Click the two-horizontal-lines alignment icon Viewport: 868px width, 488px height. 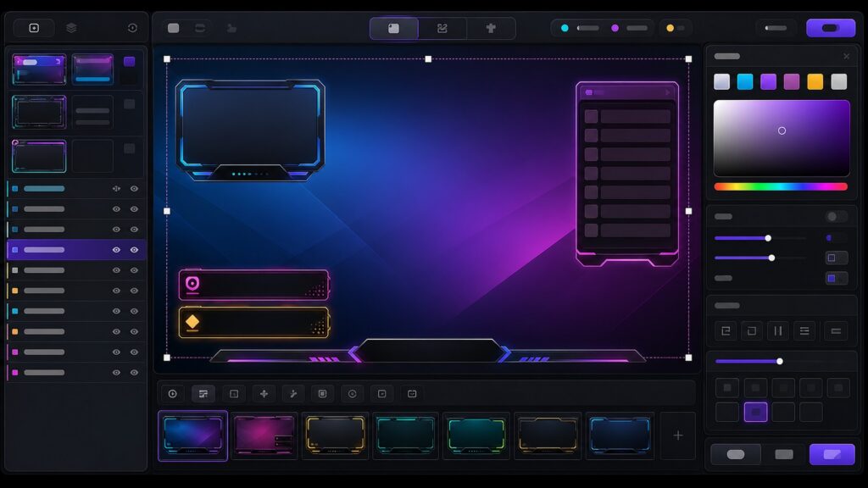click(x=836, y=331)
